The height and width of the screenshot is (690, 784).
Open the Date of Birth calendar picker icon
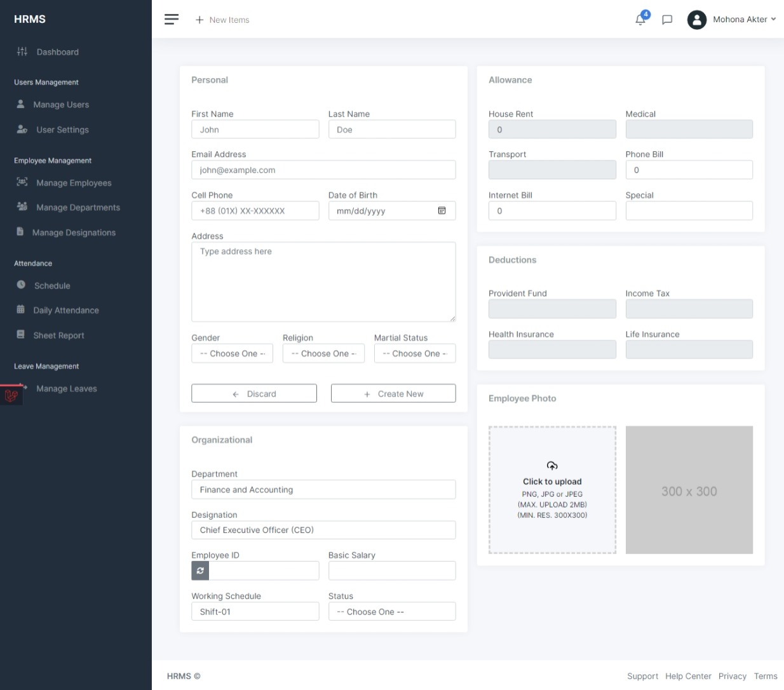pos(442,210)
